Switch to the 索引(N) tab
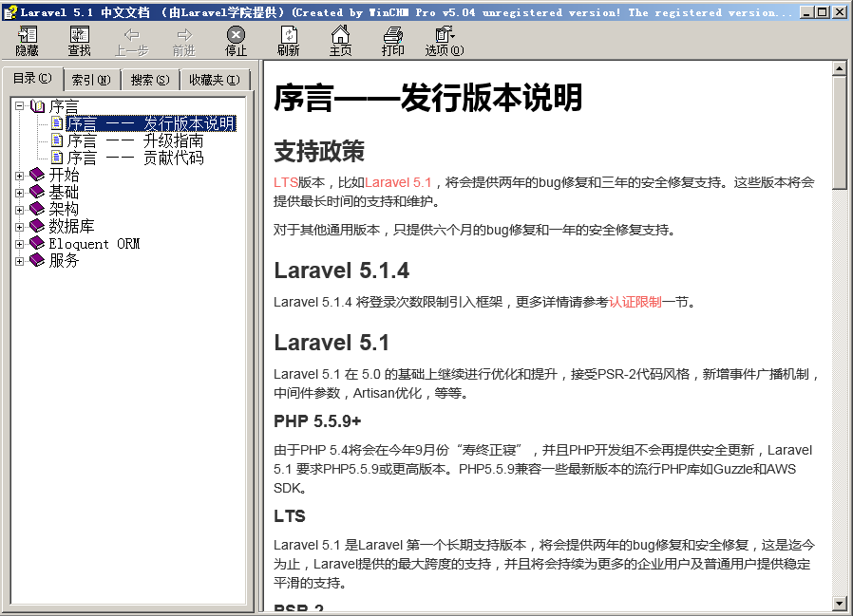 [91, 80]
